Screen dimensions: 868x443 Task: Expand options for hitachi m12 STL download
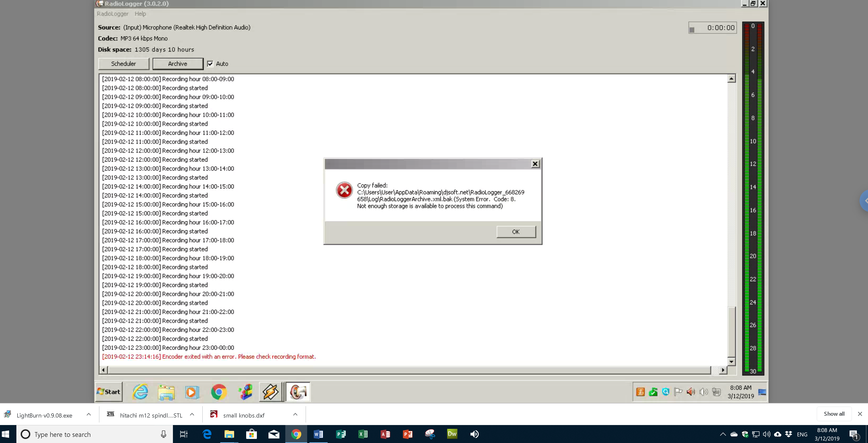(192, 414)
